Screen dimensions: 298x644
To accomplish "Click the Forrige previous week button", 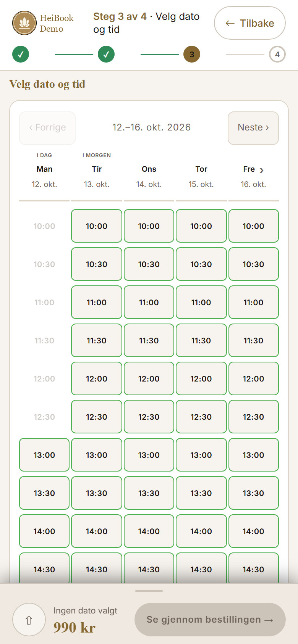I will [47, 128].
